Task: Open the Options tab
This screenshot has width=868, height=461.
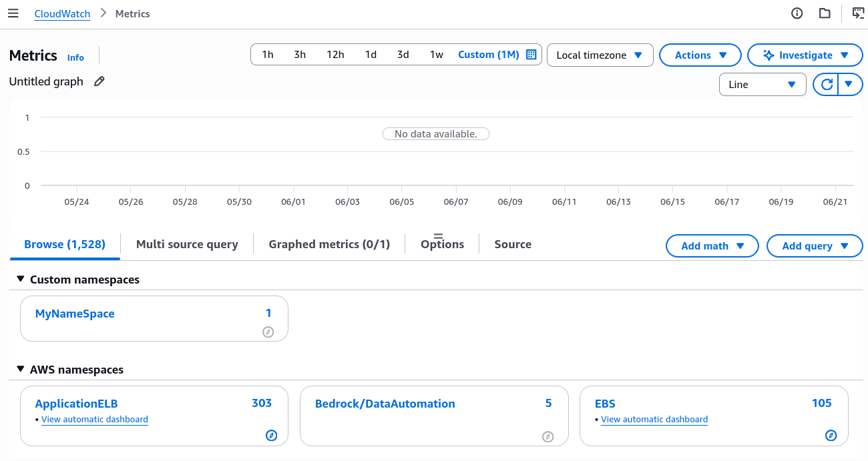Action: coord(442,244)
